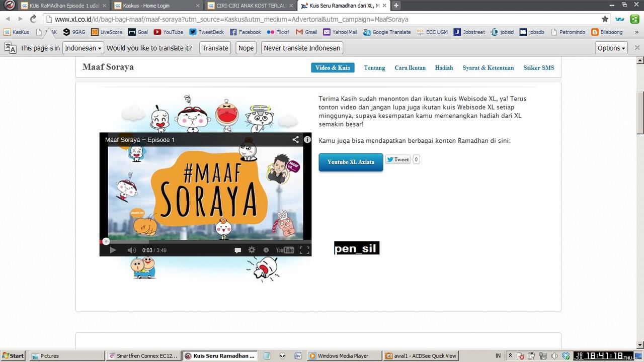The width and height of the screenshot is (644, 362).
Task: Switch to KUis RaMAdhan Episode 1 tab
Action: coord(63,6)
